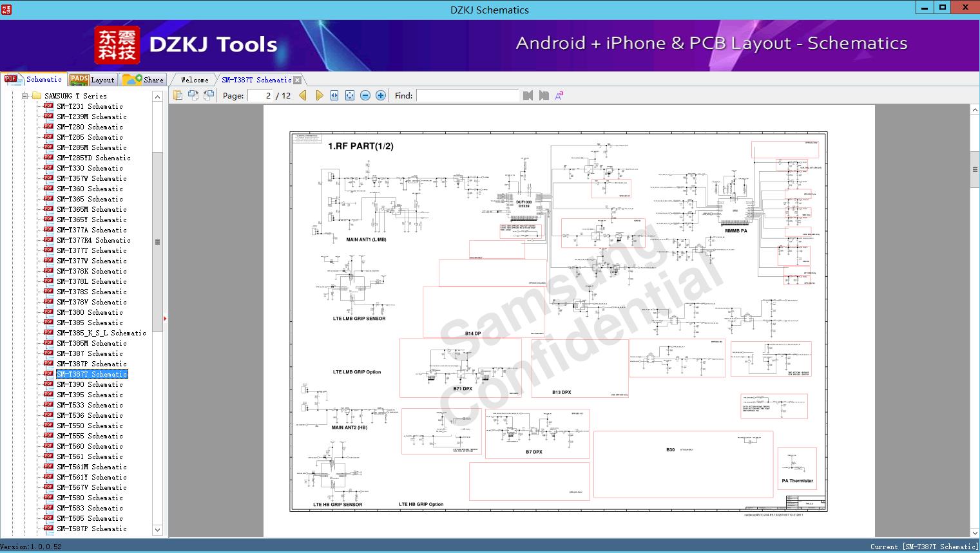Click the page number input field
This screenshot has height=553, width=980.
tap(260, 95)
